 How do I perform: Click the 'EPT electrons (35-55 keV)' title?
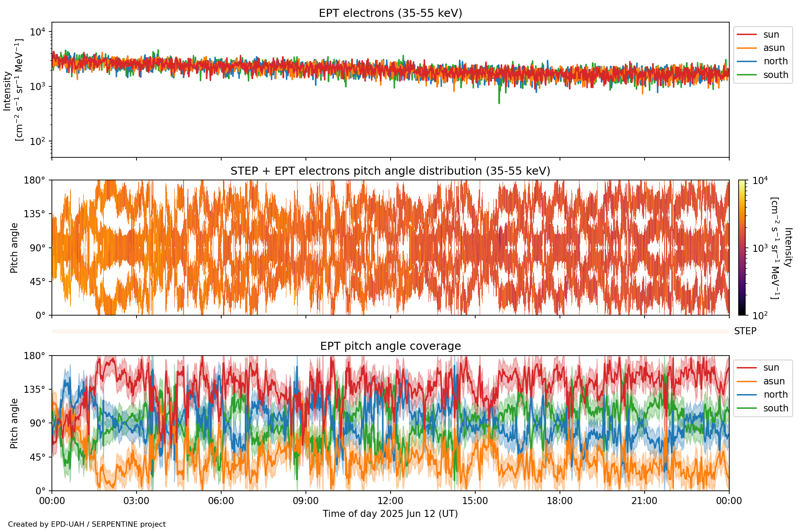(390, 13)
